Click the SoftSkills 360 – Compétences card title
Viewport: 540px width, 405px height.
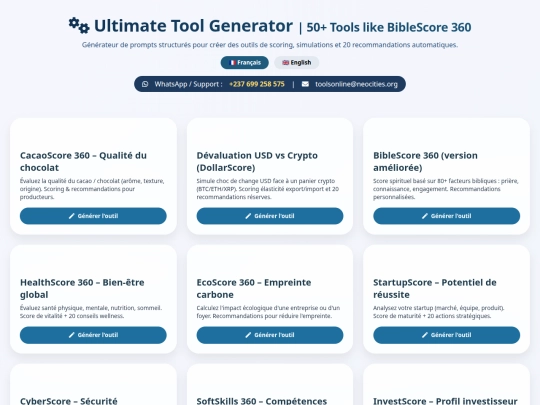262,401
